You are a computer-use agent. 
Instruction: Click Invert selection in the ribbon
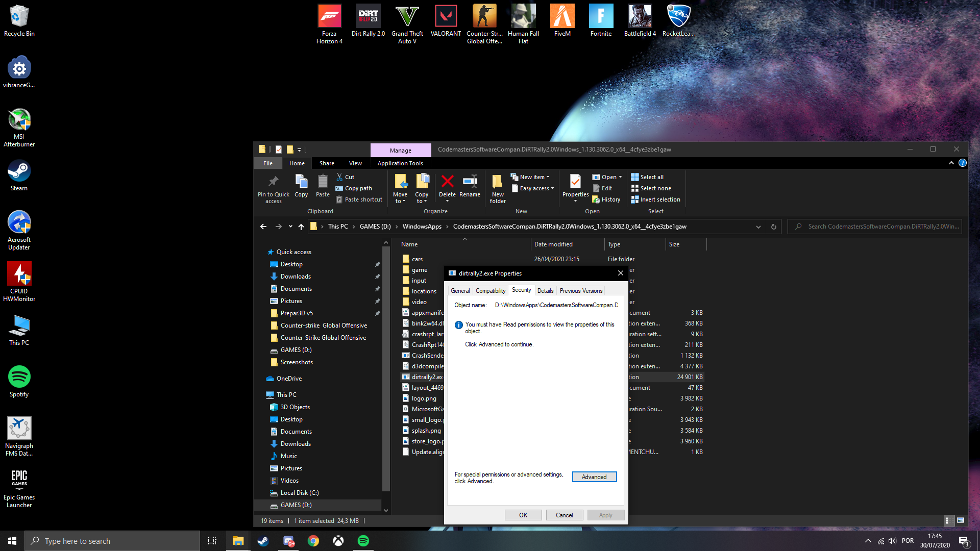click(x=655, y=199)
